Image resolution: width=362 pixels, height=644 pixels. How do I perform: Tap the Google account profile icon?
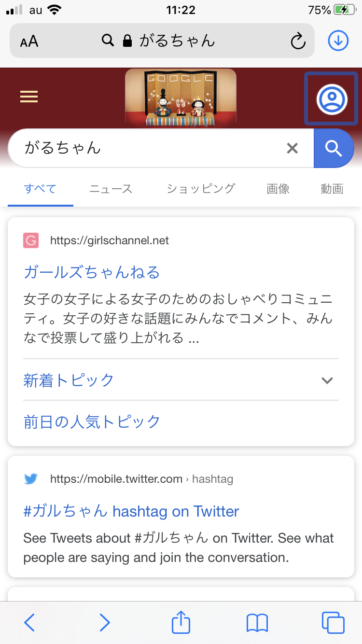click(x=332, y=98)
